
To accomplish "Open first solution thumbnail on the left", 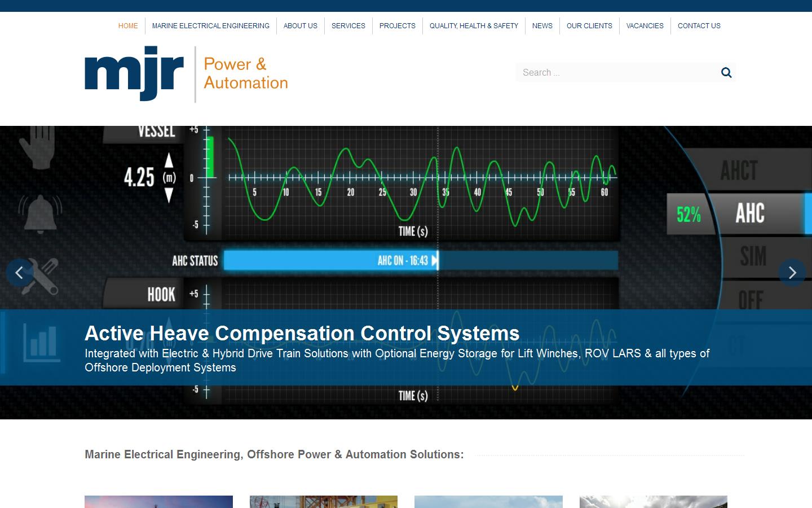I will click(x=158, y=502).
